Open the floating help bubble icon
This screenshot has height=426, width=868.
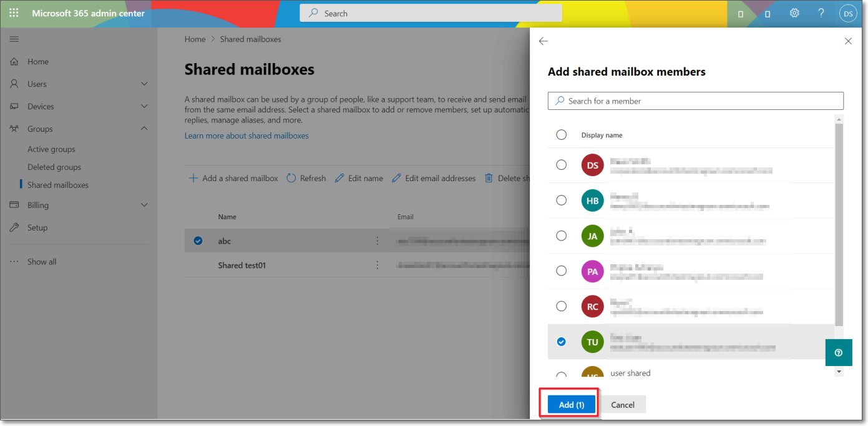(x=839, y=352)
